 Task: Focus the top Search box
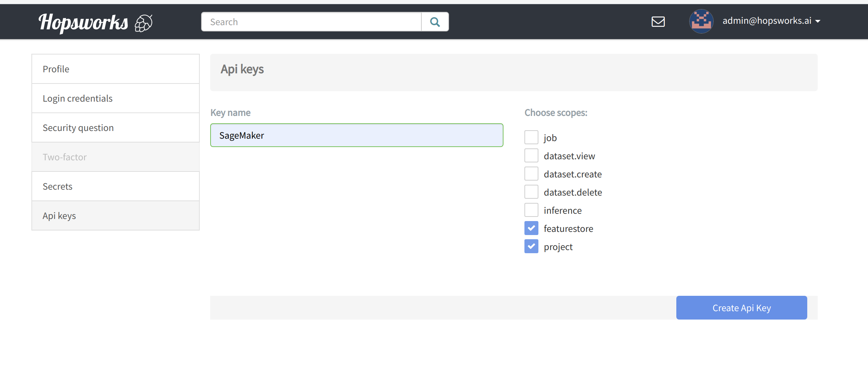click(311, 22)
